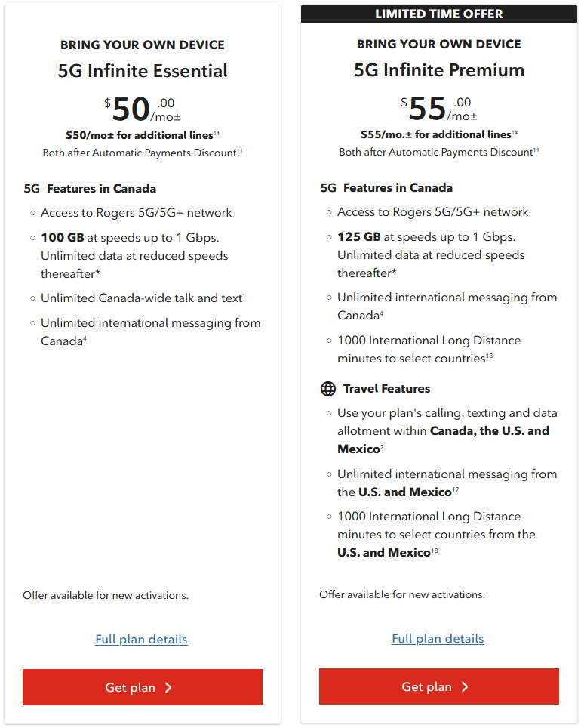Open Full plan details for 5G Infinite Premium
581x728 pixels.
tap(438, 638)
